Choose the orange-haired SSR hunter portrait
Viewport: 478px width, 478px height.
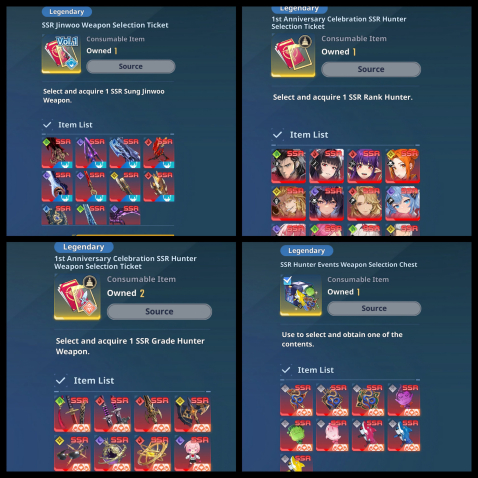pyautogui.click(x=403, y=166)
